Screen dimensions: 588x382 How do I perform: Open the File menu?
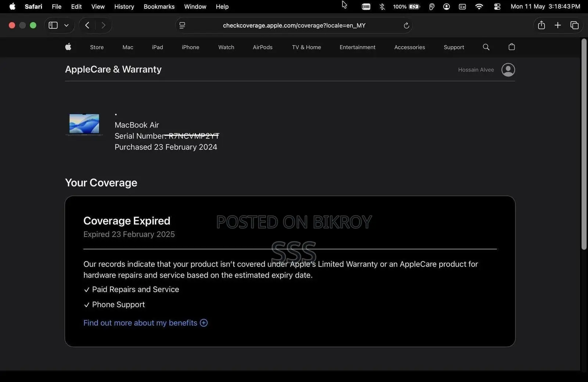(57, 7)
